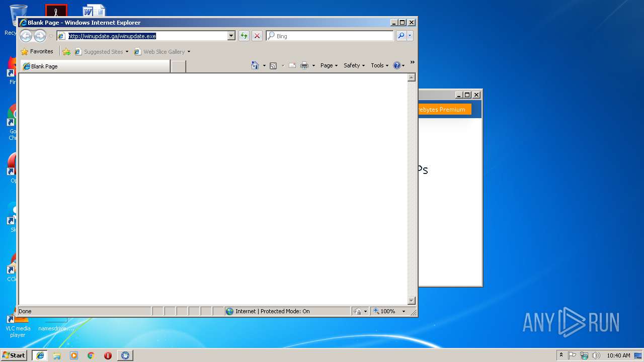Screen dimensions: 644x362
Task: Open the Windows Start button
Action: point(14,355)
